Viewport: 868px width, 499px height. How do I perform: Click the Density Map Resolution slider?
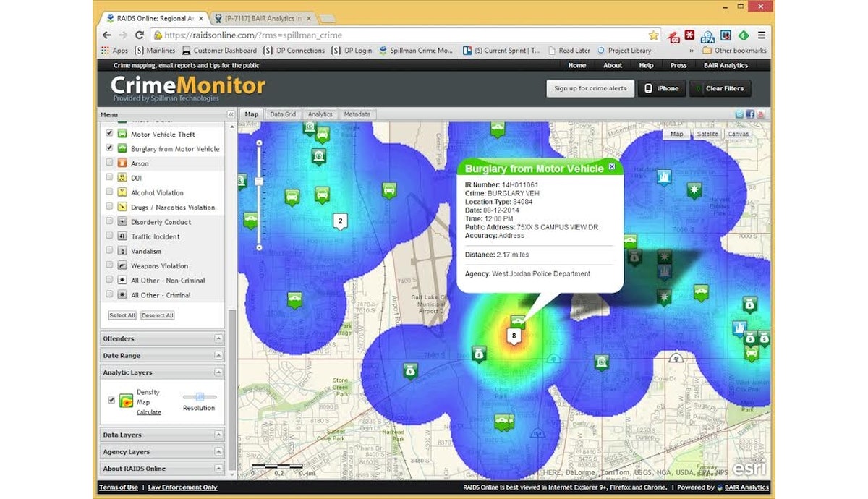(200, 396)
